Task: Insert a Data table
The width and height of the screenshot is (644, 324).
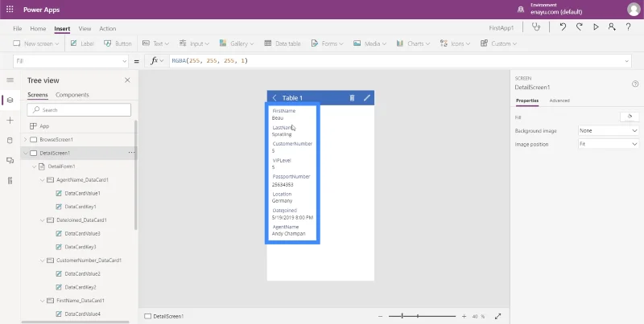Action: tap(283, 43)
